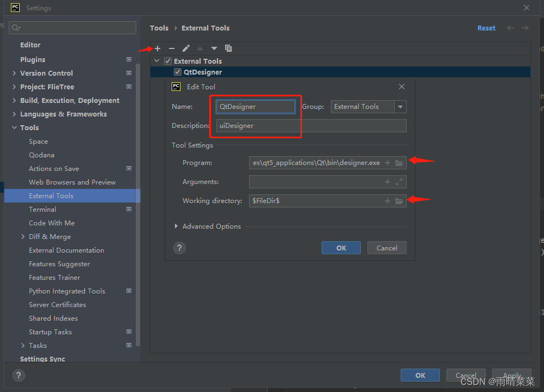Expand the Arguments field editor
The image size is (544, 392).
coord(399,182)
